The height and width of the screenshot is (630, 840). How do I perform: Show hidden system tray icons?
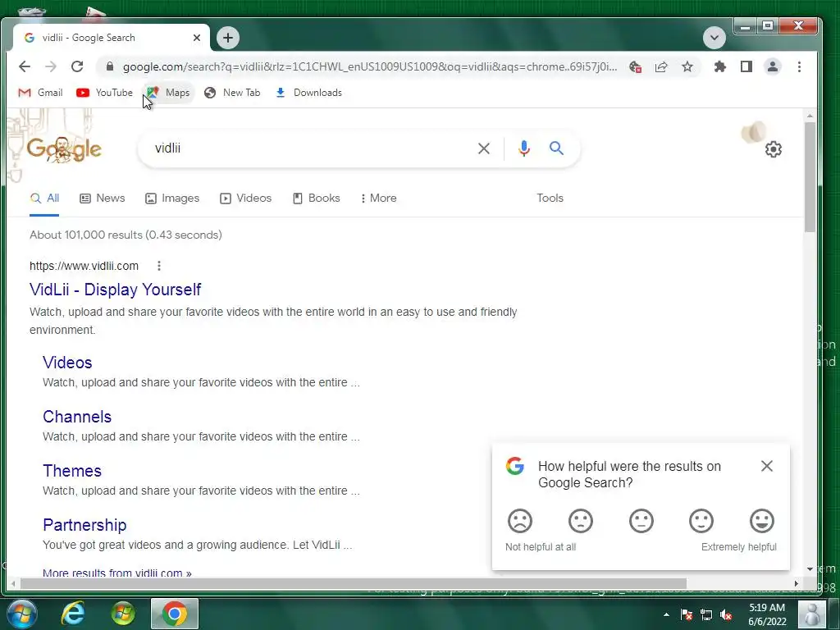[x=666, y=614]
